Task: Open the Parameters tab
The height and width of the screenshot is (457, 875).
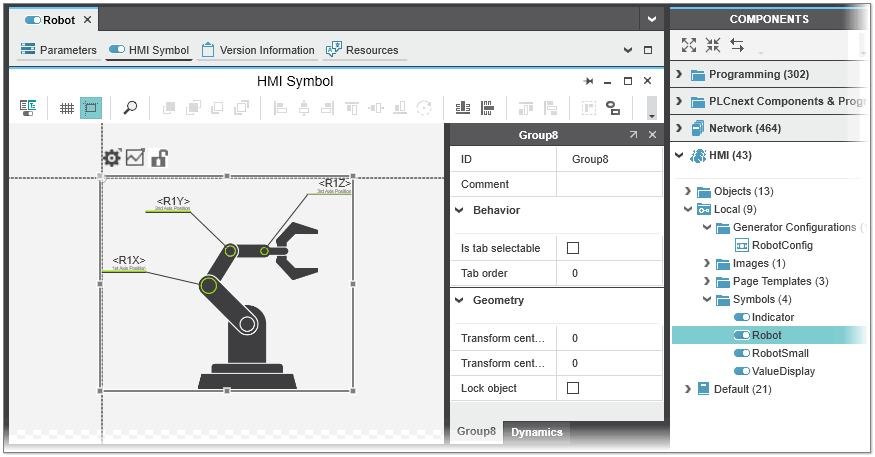Action: click(59, 50)
